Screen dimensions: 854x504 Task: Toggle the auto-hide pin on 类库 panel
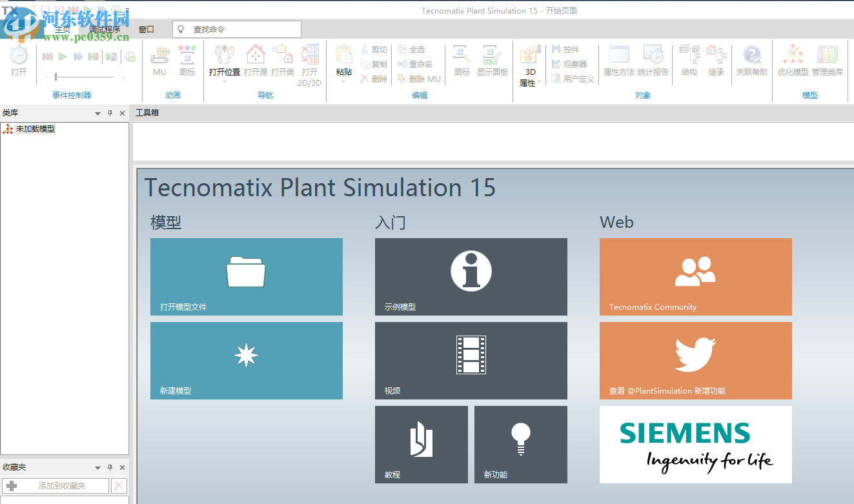pyautogui.click(x=110, y=112)
